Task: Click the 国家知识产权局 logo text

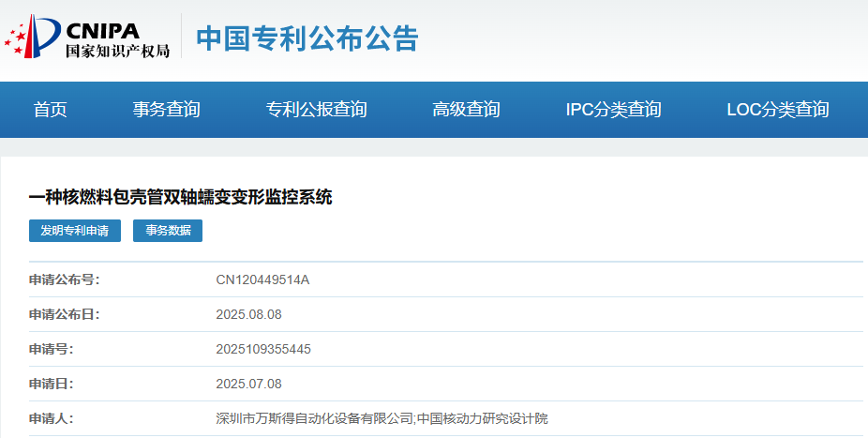Action: click(117, 52)
